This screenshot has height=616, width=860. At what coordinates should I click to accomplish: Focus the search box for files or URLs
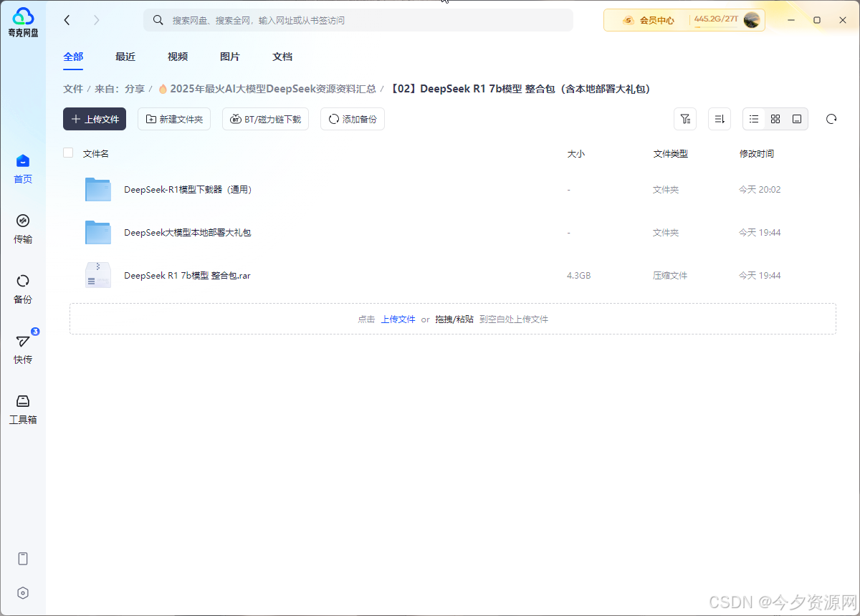click(x=358, y=20)
